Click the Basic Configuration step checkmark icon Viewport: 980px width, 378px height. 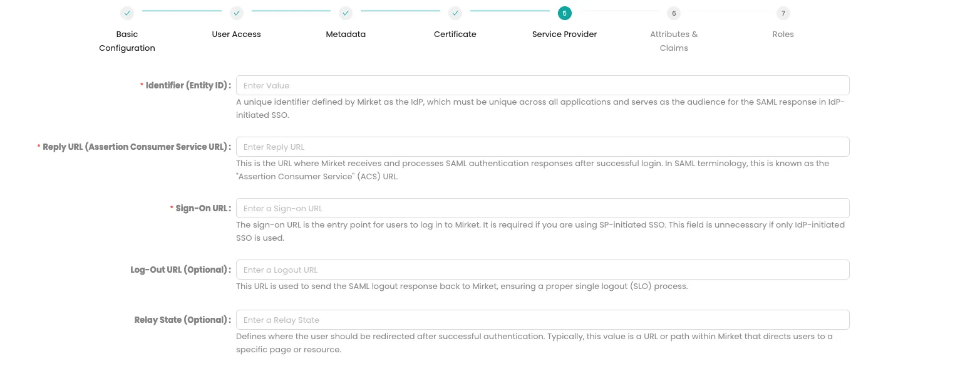pyautogui.click(x=127, y=13)
